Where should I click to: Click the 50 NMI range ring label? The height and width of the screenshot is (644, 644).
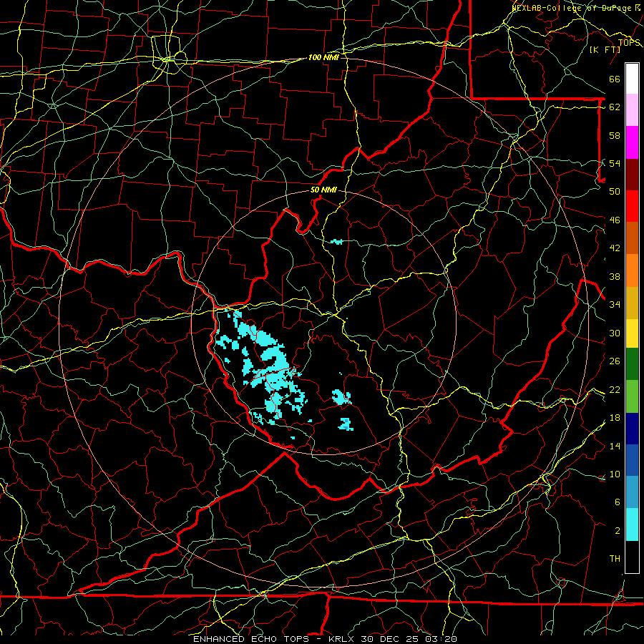coord(323,190)
